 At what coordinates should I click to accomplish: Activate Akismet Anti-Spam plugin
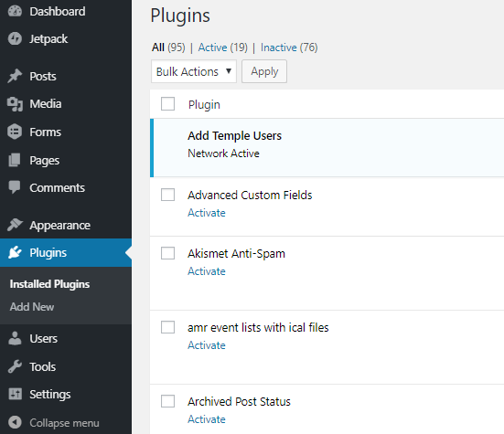click(207, 271)
